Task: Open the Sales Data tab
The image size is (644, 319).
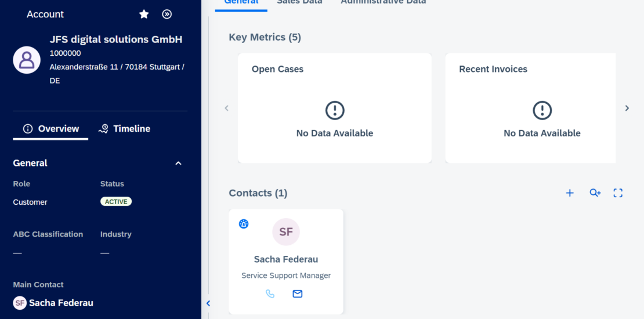Action: coord(299,2)
